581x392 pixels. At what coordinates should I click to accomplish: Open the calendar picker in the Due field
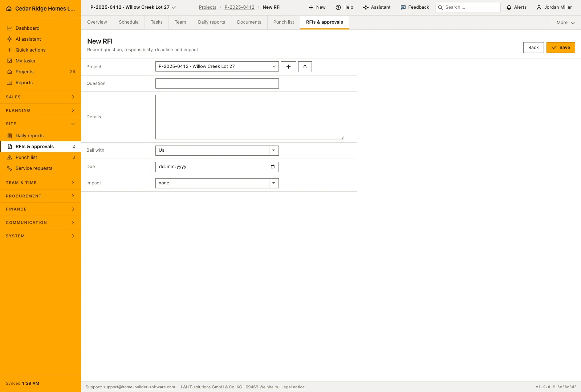273,167
